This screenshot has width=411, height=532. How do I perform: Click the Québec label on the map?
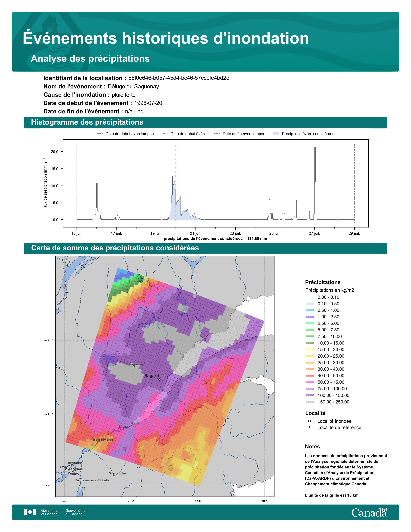pyautogui.click(x=124, y=427)
